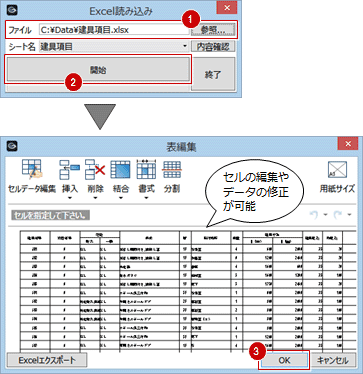Click the 開始 start button
363x374 pixels.
click(98, 69)
